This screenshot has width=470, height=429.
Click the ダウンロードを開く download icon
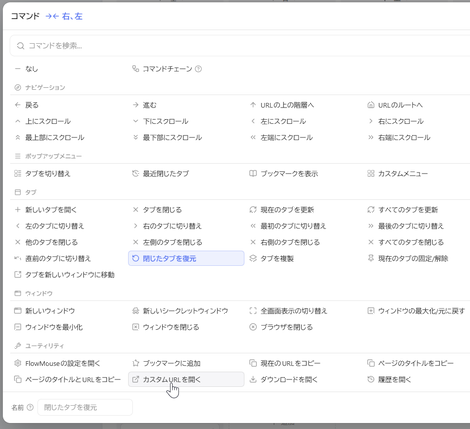253,379
